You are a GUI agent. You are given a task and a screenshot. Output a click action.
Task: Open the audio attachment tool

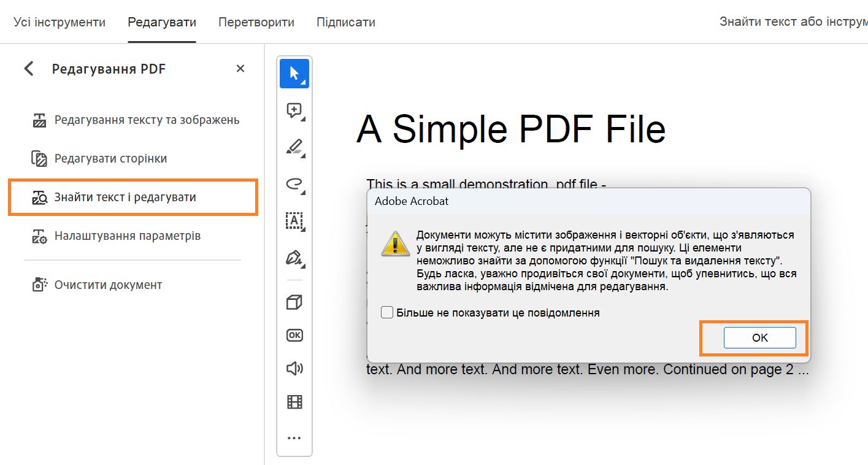[x=294, y=368]
